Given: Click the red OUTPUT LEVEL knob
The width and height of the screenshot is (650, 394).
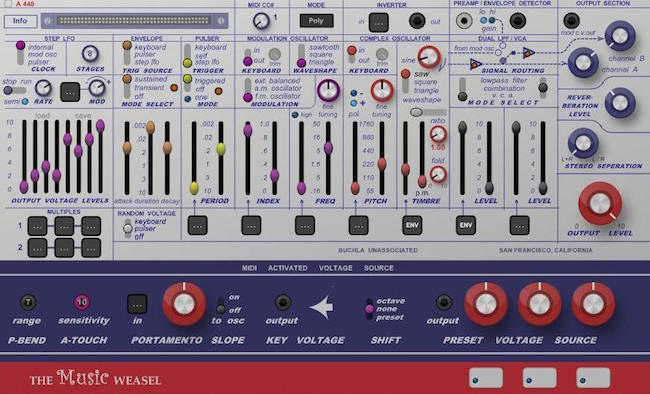Looking at the screenshot, I should pyautogui.click(x=600, y=203).
